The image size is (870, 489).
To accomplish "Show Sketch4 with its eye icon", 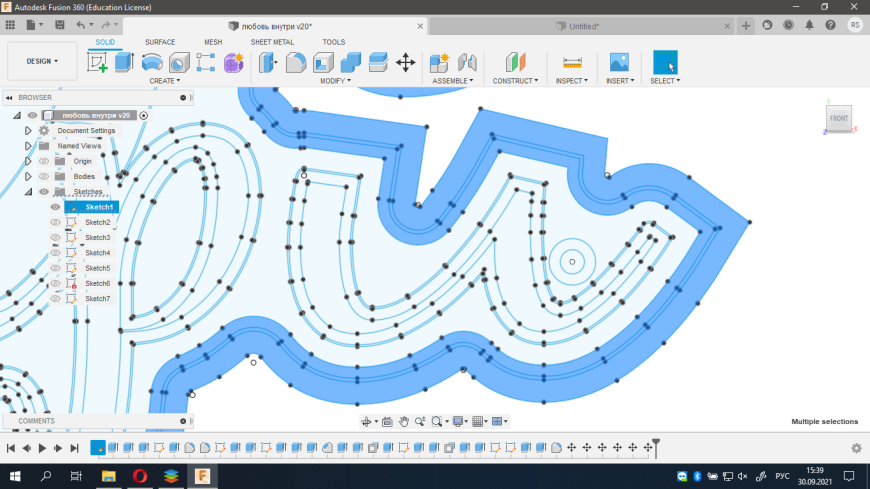I will pos(55,253).
